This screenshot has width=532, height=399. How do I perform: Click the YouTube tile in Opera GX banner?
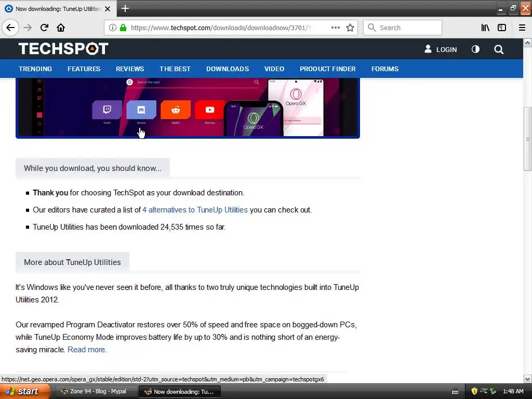(210, 110)
